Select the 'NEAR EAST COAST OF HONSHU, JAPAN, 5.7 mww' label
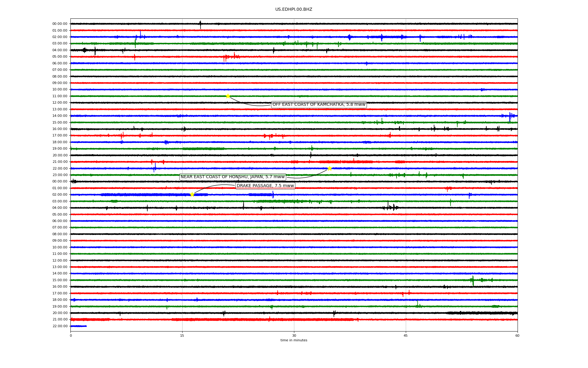The height and width of the screenshot is (368, 588). pos(233,177)
